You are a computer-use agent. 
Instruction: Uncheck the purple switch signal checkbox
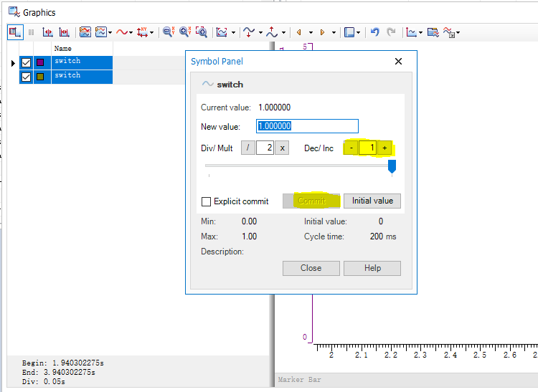click(26, 63)
